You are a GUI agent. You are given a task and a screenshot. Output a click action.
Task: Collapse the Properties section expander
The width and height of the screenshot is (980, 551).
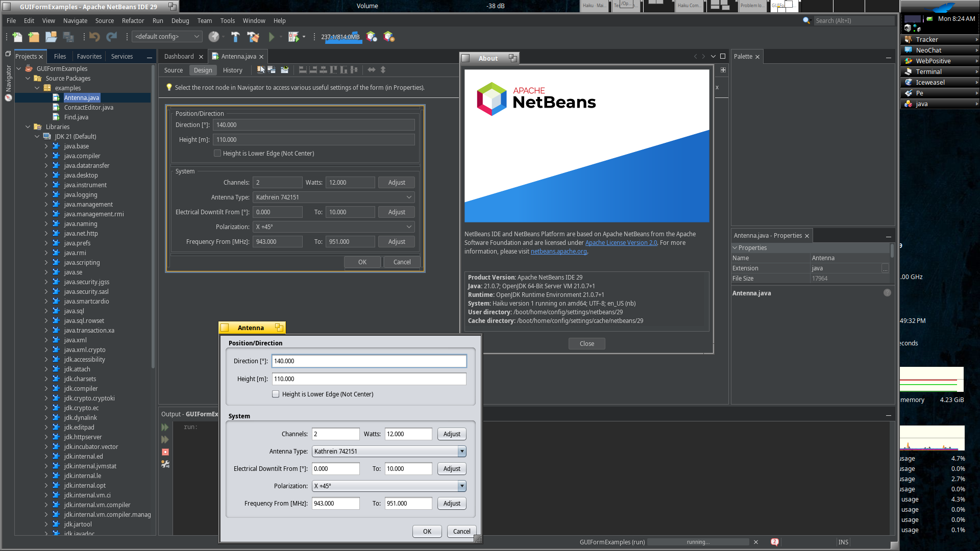tap(735, 248)
